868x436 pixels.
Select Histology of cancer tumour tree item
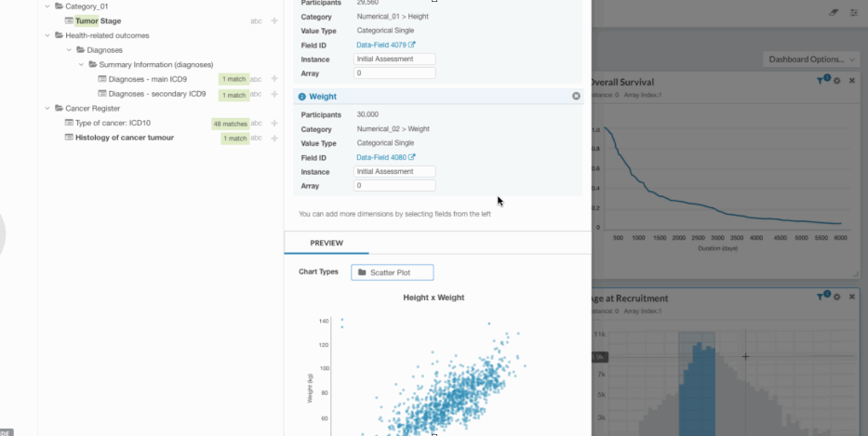125,138
